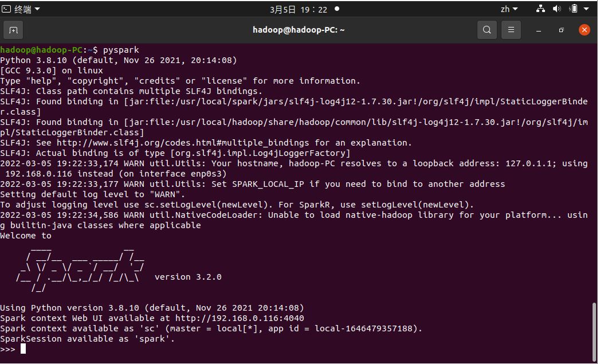Click the battery status icon
Viewport: 600px width, 364px height.
coord(575,9)
